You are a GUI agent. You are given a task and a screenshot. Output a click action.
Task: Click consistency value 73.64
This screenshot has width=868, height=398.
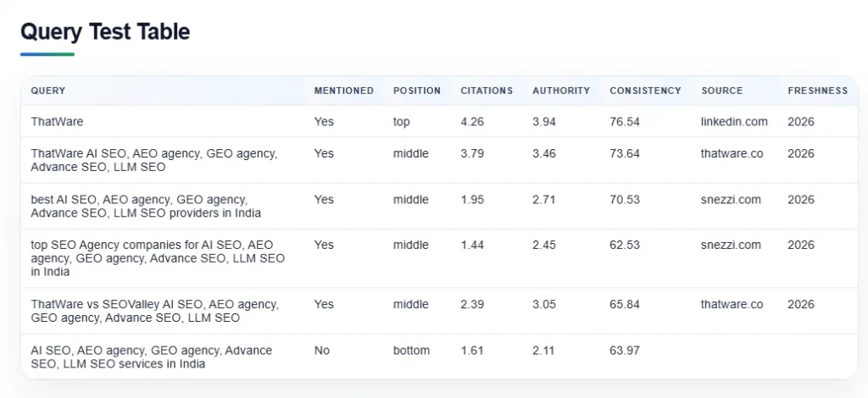coord(625,153)
